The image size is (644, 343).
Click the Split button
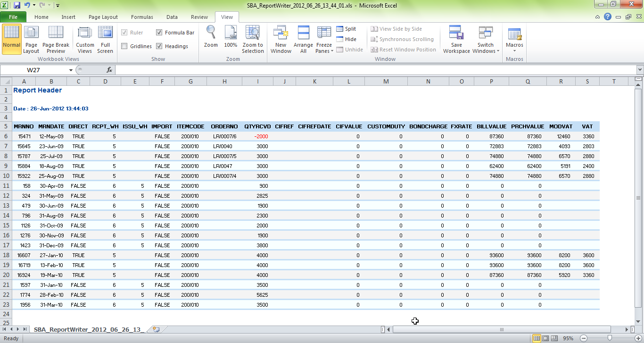(x=347, y=29)
